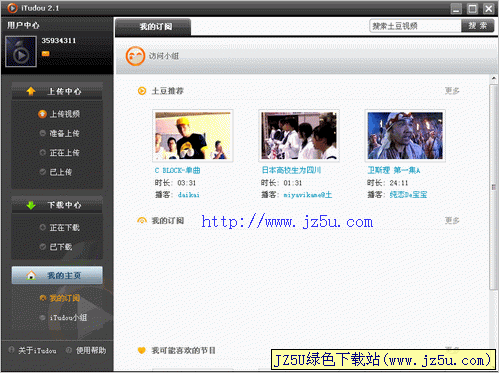Click the iTudou logo icon in title bar
Viewport: 499px width, 373px height.
coord(12,8)
